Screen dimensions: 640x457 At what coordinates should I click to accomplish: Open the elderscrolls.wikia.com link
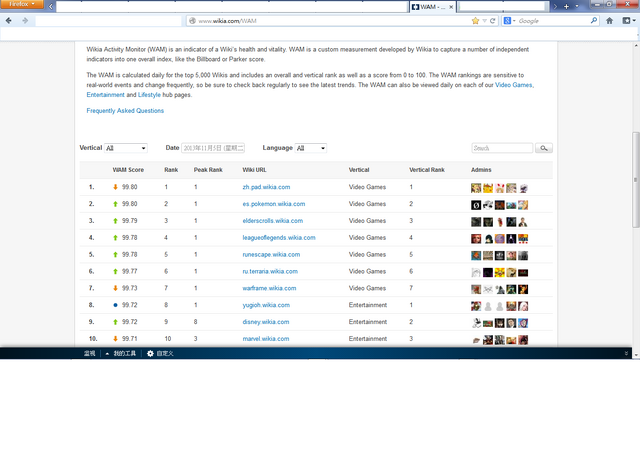(x=273, y=221)
